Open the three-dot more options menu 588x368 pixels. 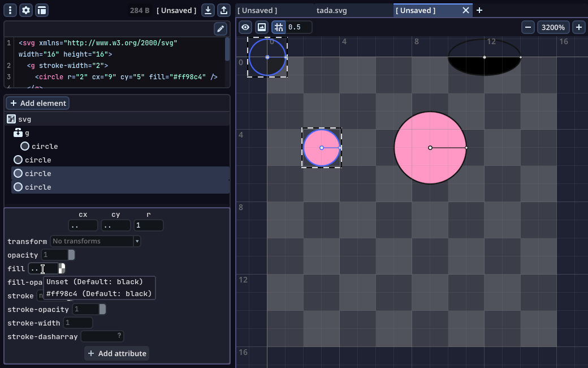pos(10,10)
